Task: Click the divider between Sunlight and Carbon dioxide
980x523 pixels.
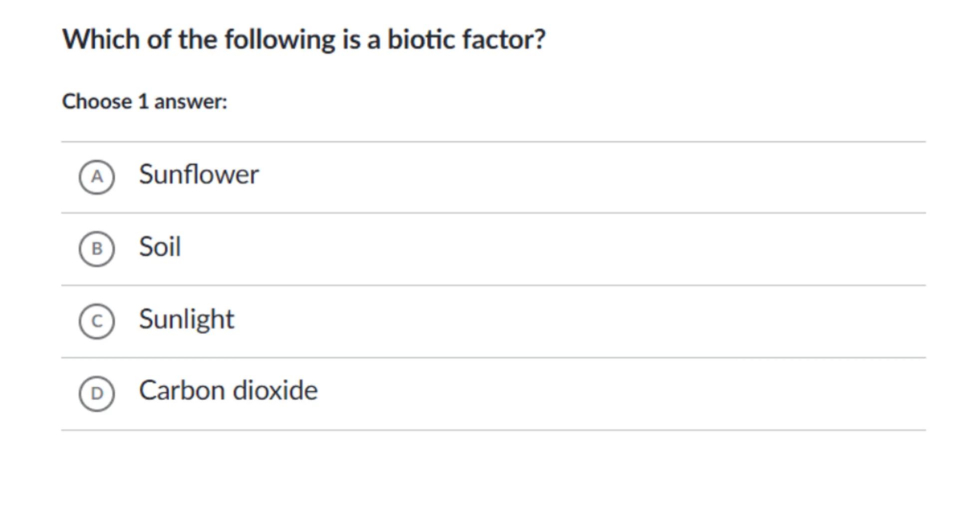Action: coord(493,358)
